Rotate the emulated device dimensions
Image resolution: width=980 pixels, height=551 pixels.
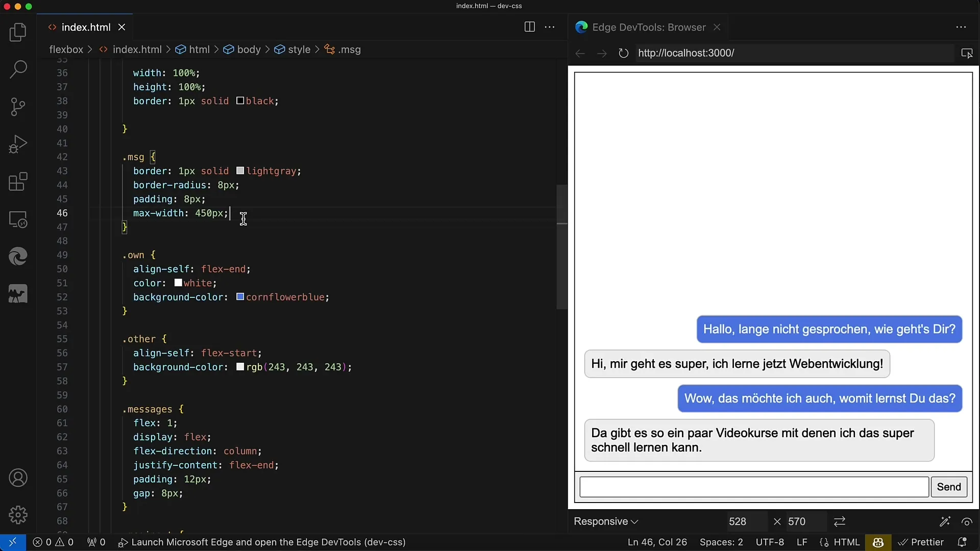840,521
